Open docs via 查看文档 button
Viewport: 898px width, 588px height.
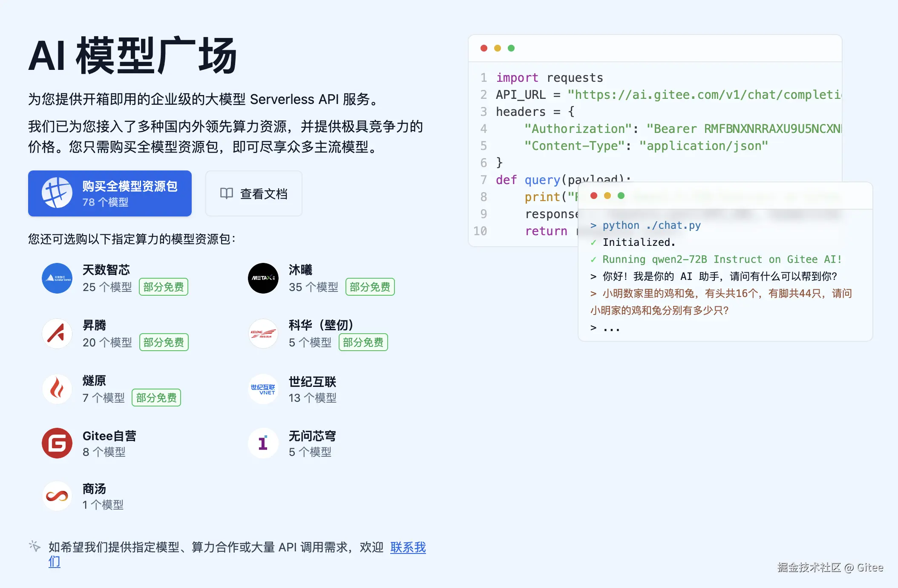[254, 193]
